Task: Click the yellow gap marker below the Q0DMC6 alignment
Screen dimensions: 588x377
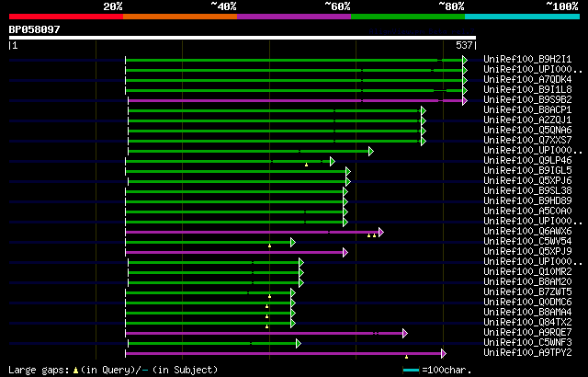Action: (x=267, y=306)
